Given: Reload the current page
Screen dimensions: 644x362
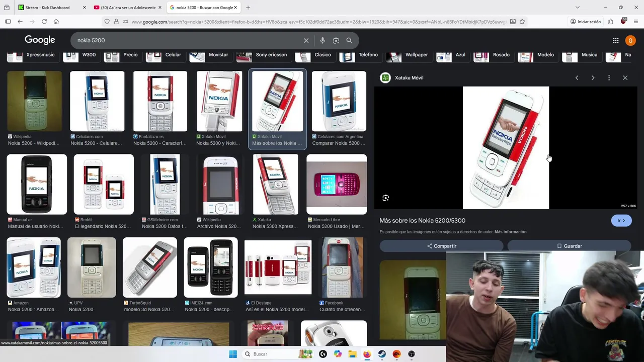Looking at the screenshot, I should coord(44,22).
